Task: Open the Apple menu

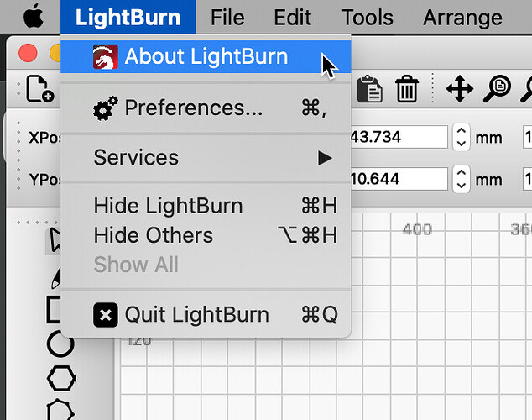Action: (32, 17)
